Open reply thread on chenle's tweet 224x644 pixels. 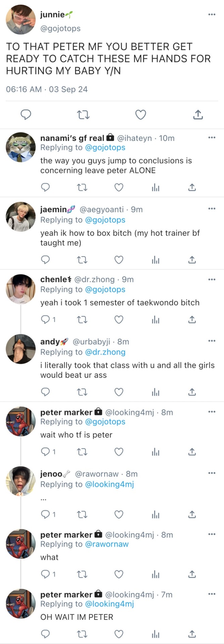point(48,319)
